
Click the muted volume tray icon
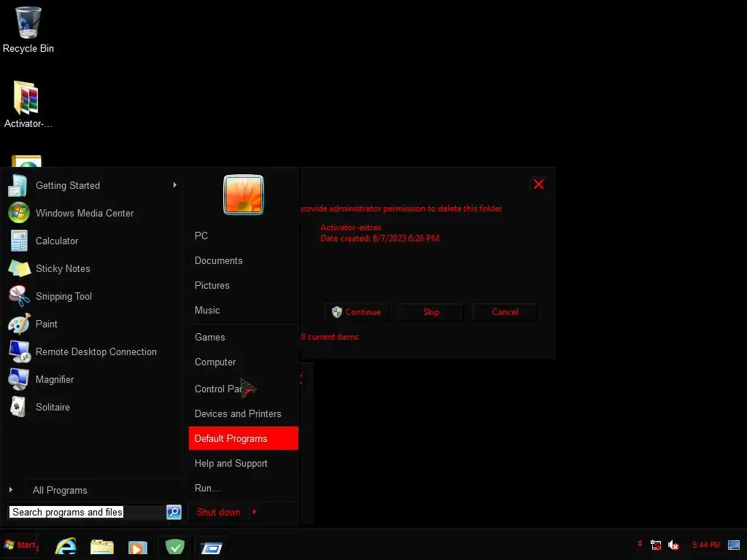673,545
